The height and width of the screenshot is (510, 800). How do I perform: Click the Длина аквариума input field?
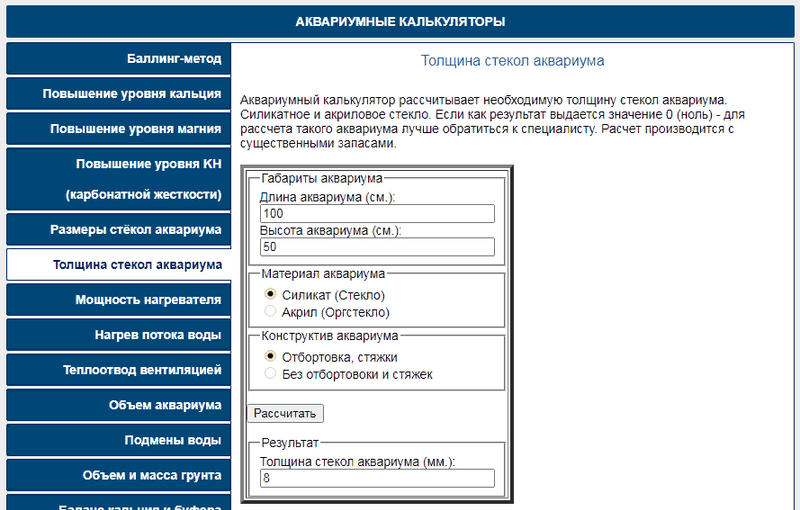377,213
